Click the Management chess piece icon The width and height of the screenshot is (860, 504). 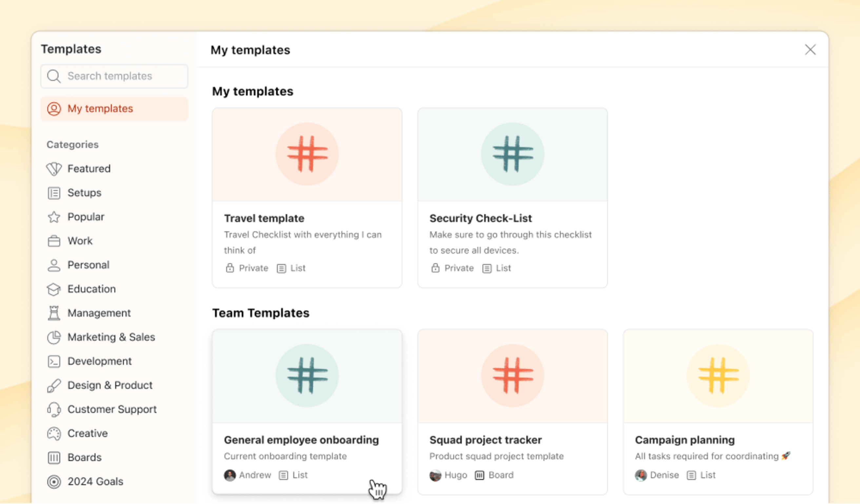(54, 313)
